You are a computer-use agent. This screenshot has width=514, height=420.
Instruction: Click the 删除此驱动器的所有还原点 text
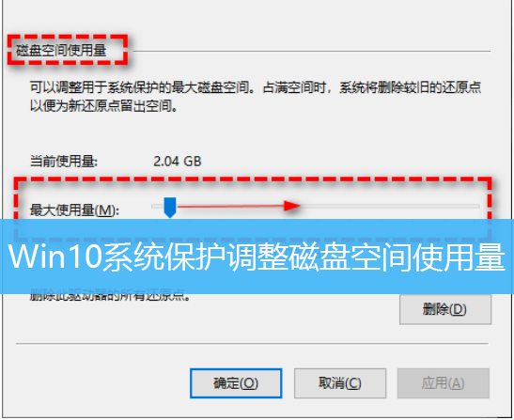click(110, 296)
